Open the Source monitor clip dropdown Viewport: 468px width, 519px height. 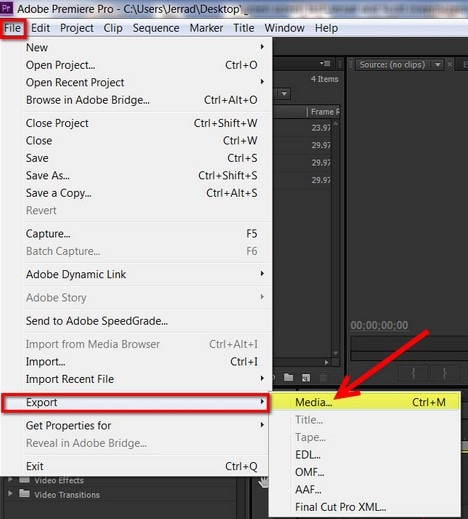(438, 64)
